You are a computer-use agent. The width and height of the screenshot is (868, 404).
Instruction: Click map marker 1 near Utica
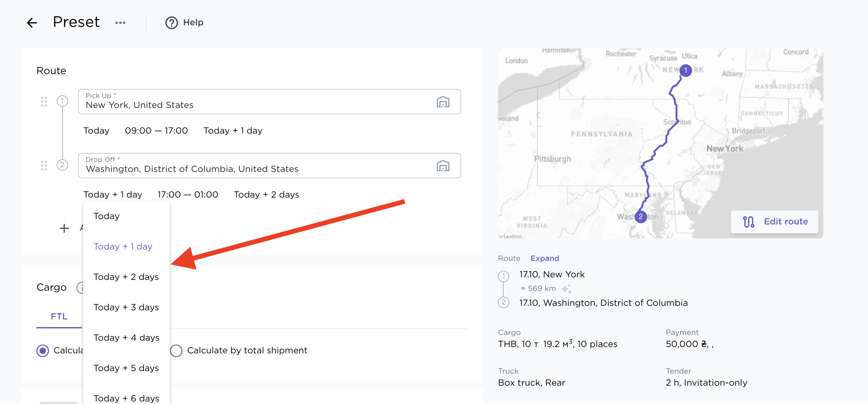pyautogui.click(x=685, y=71)
